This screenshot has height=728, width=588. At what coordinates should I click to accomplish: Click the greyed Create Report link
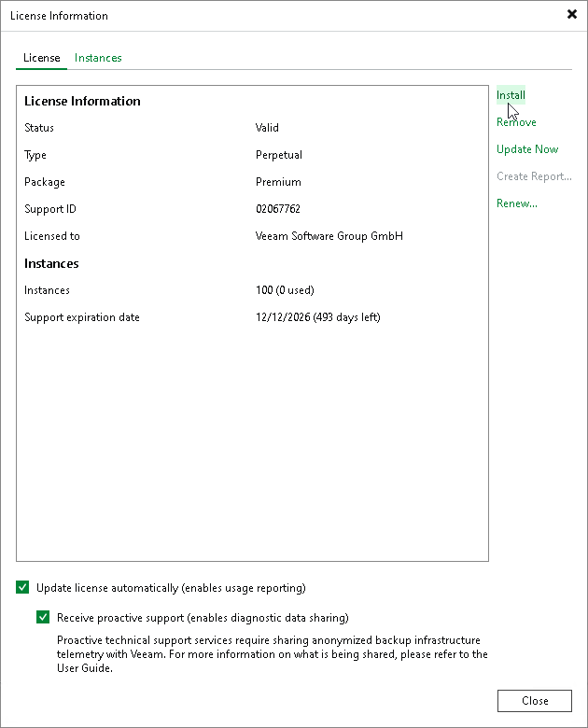click(534, 176)
